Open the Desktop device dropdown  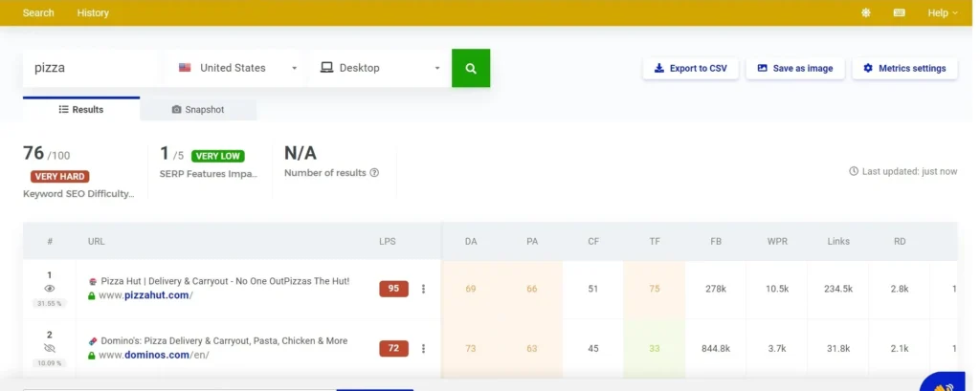click(380, 68)
